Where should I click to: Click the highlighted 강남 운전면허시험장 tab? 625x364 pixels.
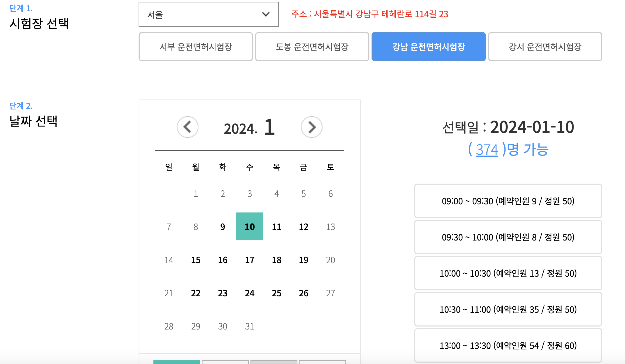pos(428,46)
